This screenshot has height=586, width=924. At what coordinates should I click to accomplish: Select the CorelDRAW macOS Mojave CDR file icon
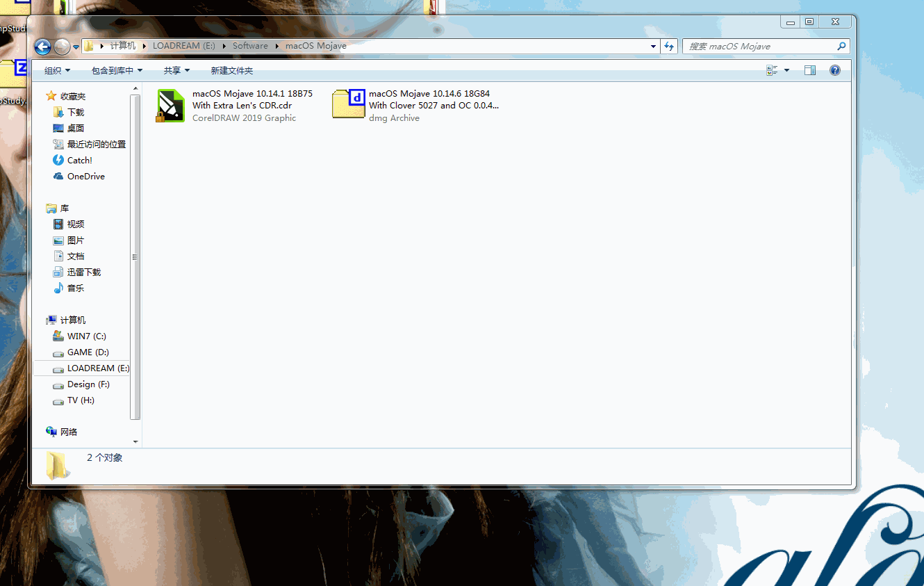click(170, 106)
